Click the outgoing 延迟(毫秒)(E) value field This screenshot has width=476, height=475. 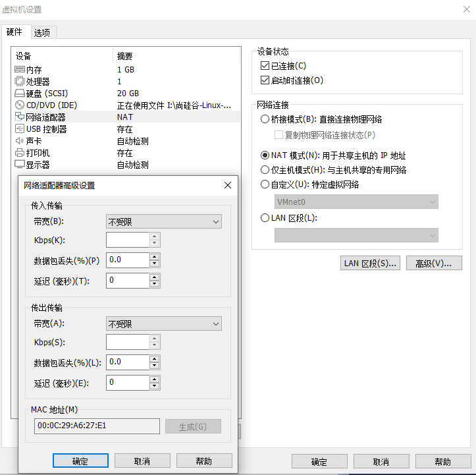(x=128, y=383)
